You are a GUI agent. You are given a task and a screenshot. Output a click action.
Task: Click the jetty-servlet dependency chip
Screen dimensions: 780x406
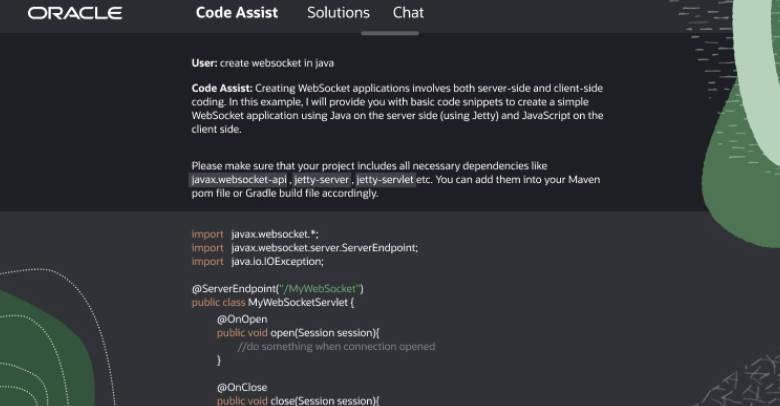[x=385, y=180]
